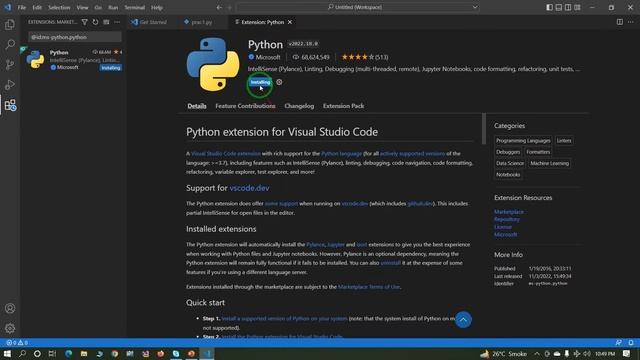Select the Extensions view icon
640x360 pixels.
click(x=10, y=105)
